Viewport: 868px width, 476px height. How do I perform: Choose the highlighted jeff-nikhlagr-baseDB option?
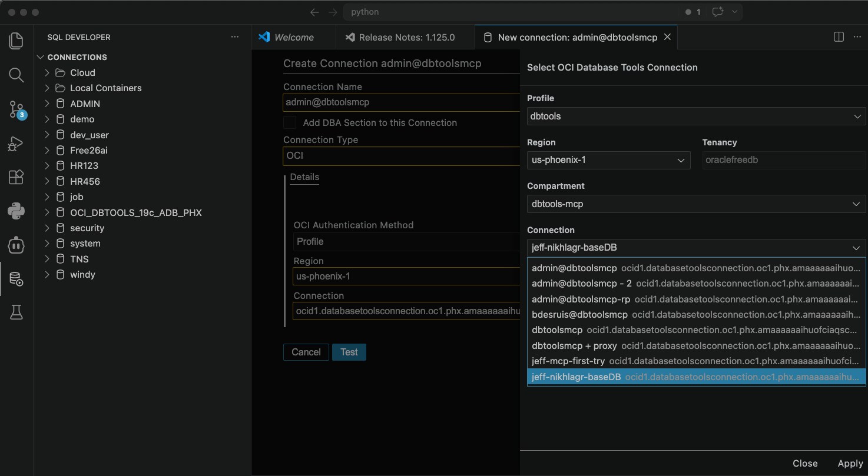pos(696,377)
